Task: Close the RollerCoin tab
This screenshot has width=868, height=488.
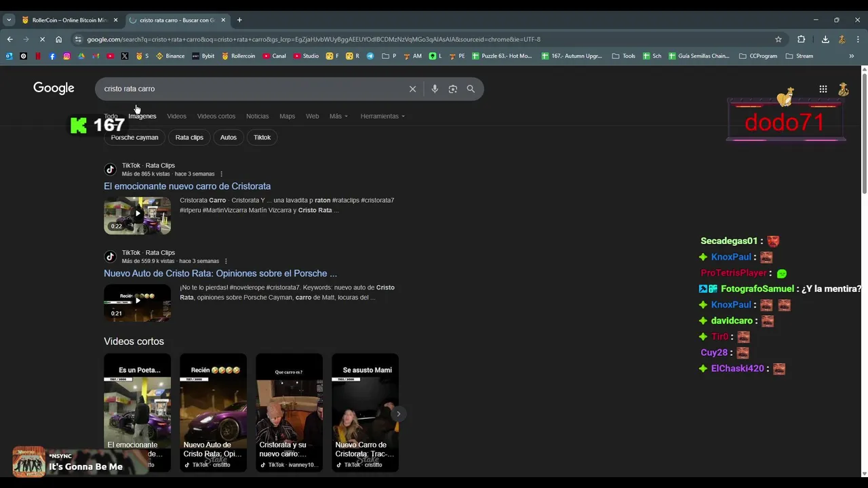Action: (115, 20)
